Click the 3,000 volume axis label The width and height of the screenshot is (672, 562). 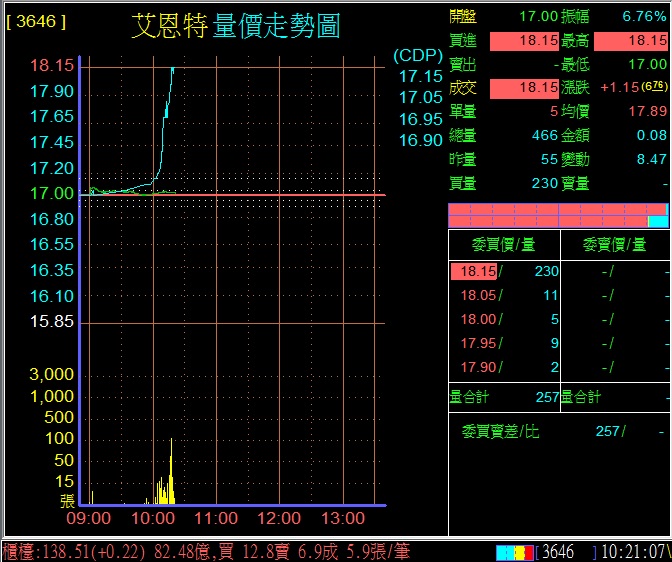point(52,374)
